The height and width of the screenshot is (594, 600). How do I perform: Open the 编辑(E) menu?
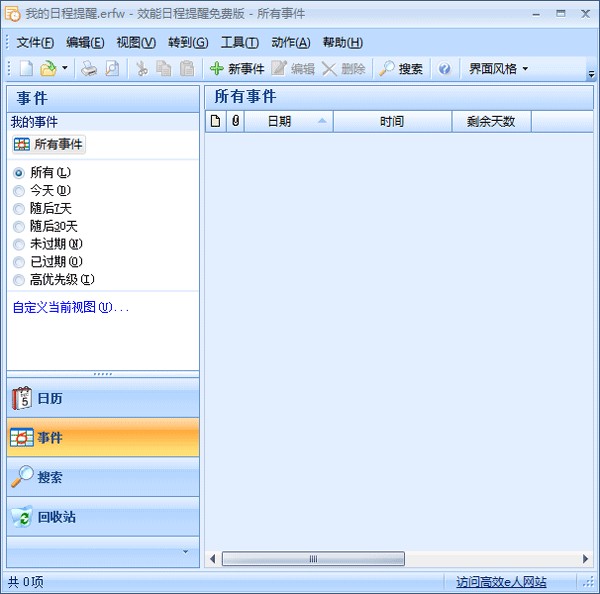[85, 42]
